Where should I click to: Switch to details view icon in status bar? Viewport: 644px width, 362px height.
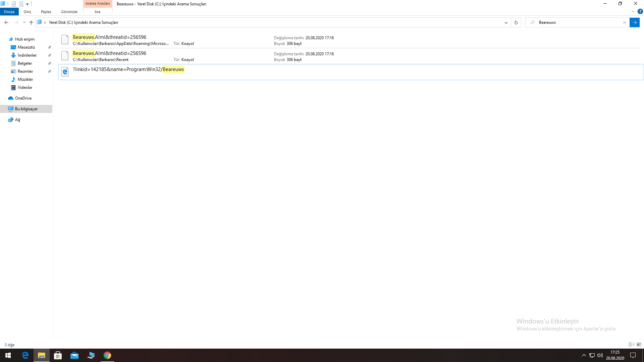[x=631, y=345]
